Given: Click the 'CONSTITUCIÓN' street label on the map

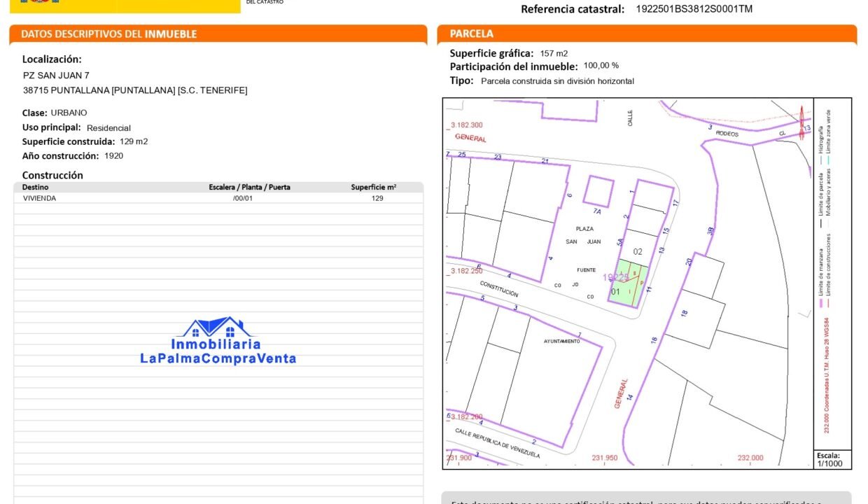Looking at the screenshot, I should point(499,289).
